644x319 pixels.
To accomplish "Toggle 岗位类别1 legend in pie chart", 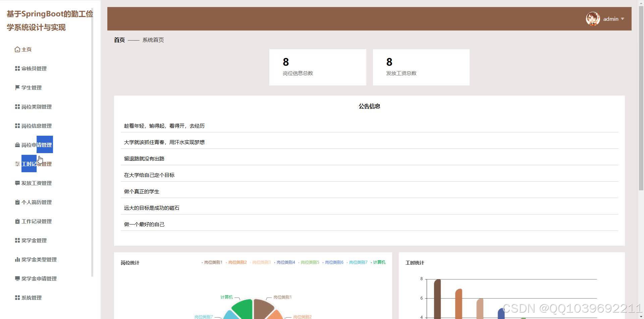I will (x=213, y=262).
